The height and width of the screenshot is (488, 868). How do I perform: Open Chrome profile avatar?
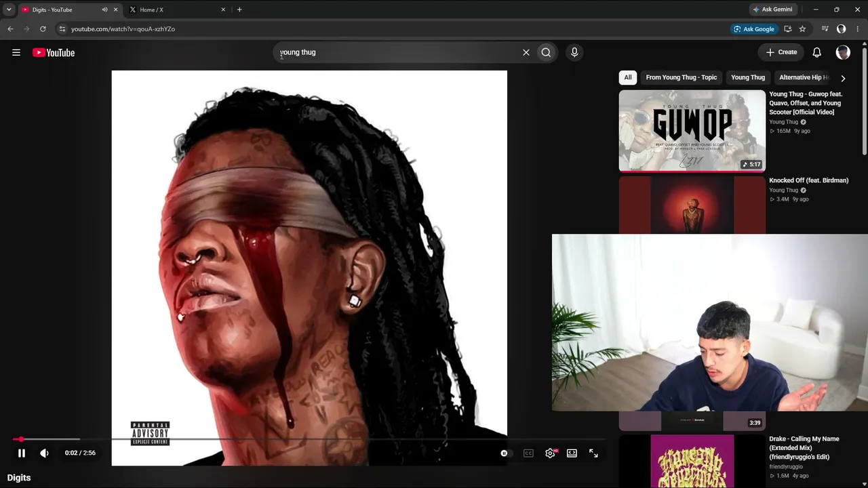click(842, 29)
